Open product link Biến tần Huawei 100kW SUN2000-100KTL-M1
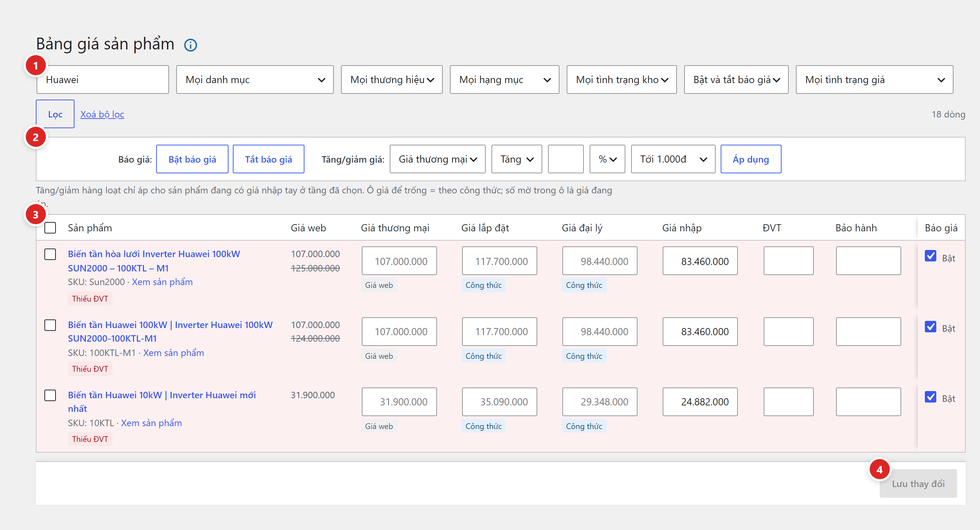Image resolution: width=980 pixels, height=530 pixels. tap(170, 331)
